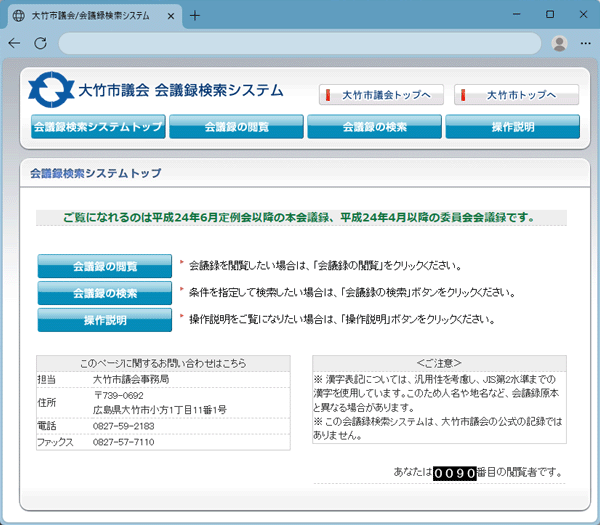Select 会議録検索システムトップ in the navigation bar

click(x=98, y=127)
